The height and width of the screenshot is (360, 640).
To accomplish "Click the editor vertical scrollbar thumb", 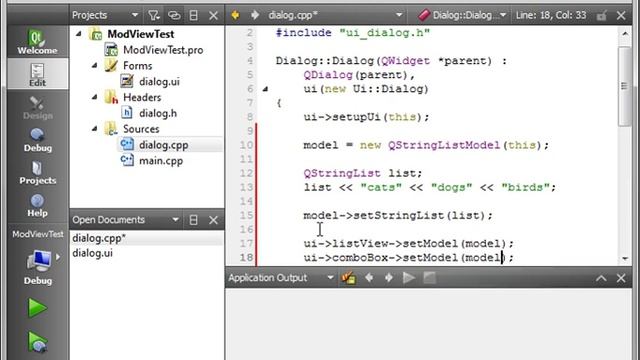I will [624, 86].
